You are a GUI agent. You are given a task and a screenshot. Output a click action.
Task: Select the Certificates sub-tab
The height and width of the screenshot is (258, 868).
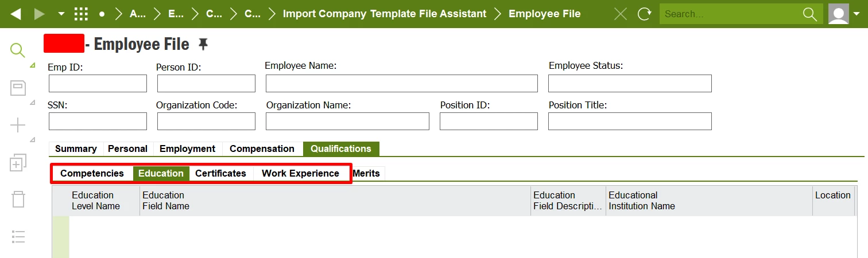click(220, 173)
